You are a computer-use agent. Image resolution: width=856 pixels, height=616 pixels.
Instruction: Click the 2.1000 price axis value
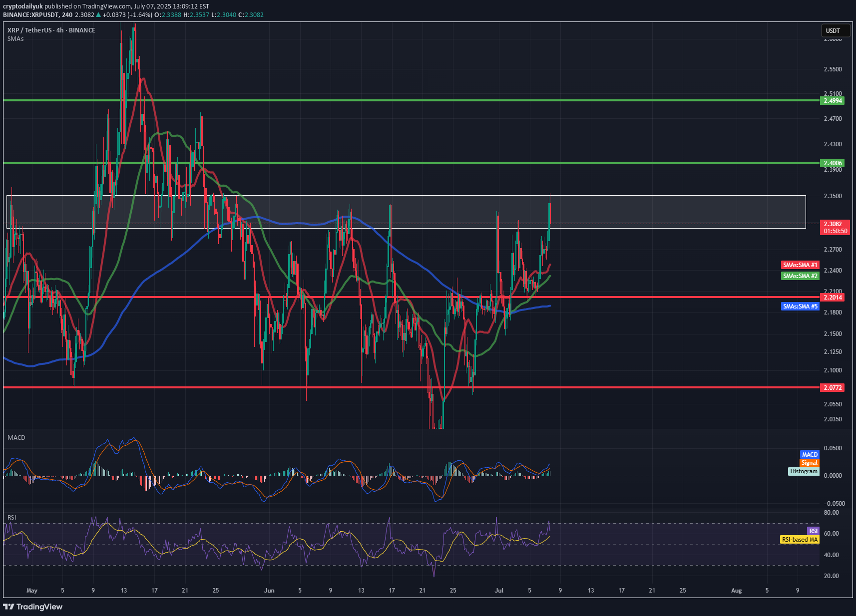(833, 370)
